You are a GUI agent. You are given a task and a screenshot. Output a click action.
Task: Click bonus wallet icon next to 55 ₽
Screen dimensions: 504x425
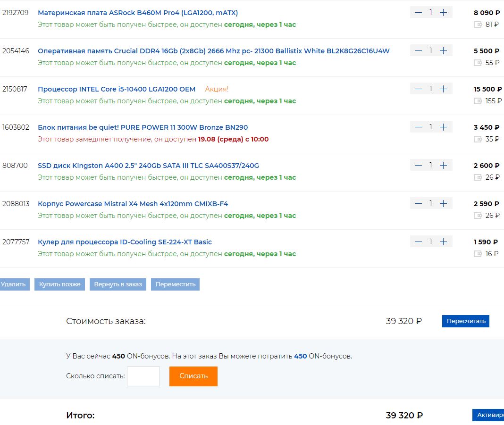pos(478,63)
